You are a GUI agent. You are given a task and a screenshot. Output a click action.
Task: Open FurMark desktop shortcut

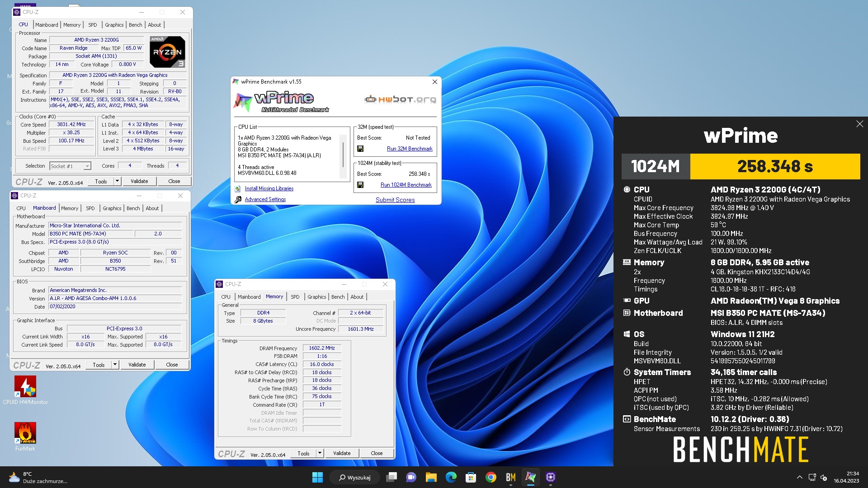point(25,436)
